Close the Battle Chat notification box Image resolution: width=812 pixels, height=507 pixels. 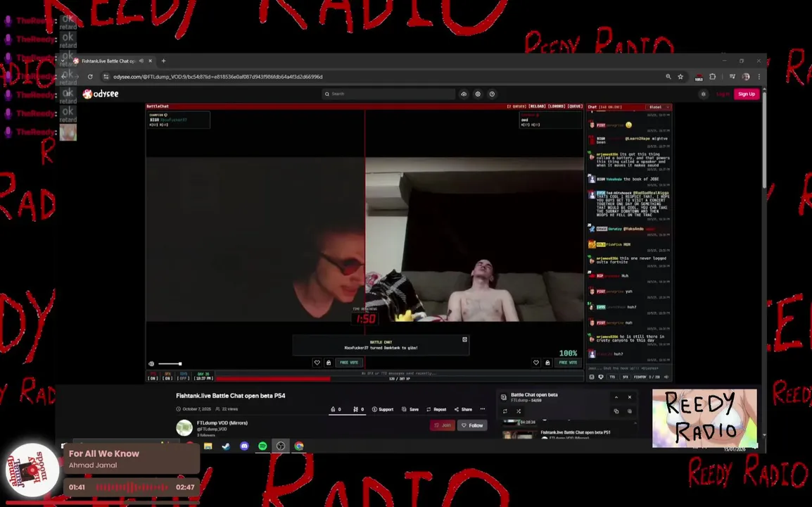(464, 339)
